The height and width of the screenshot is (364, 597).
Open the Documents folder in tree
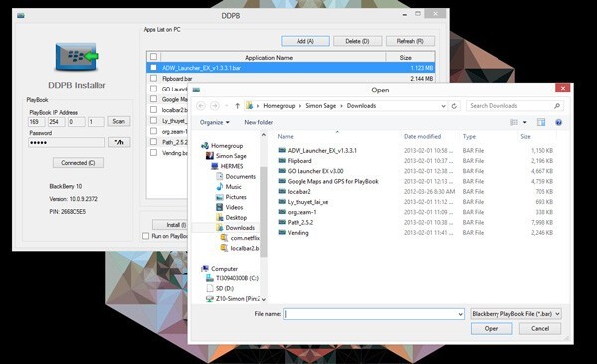point(240,177)
